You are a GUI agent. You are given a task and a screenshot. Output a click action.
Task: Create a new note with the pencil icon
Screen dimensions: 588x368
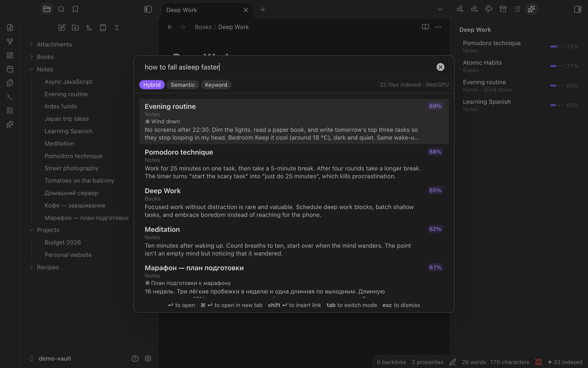pos(62,28)
